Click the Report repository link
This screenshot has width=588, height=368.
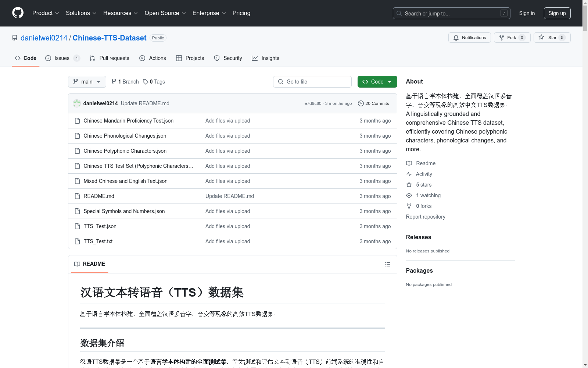point(426,217)
